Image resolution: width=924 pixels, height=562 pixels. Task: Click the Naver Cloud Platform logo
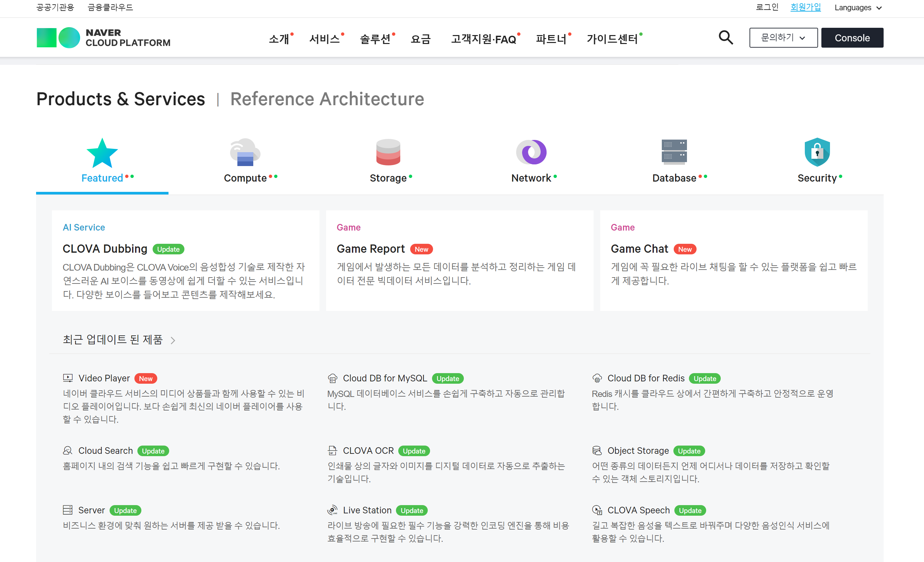pyautogui.click(x=104, y=38)
